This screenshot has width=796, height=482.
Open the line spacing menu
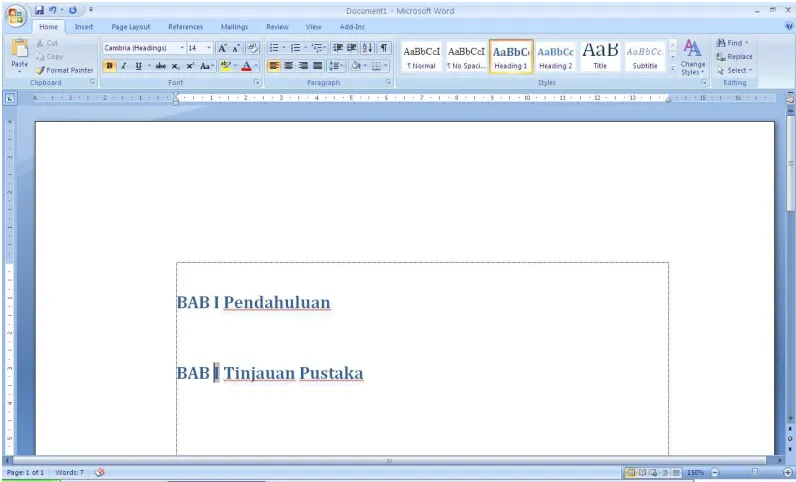click(336, 66)
